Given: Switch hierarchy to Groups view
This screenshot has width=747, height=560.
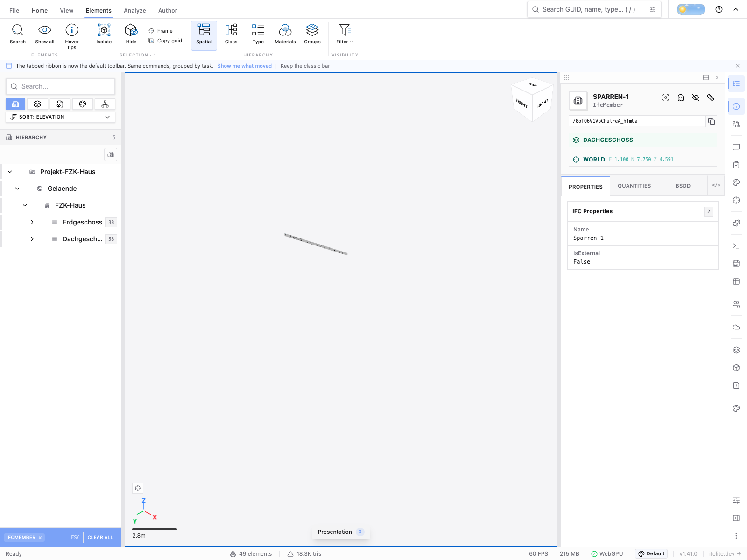Looking at the screenshot, I should pyautogui.click(x=312, y=35).
